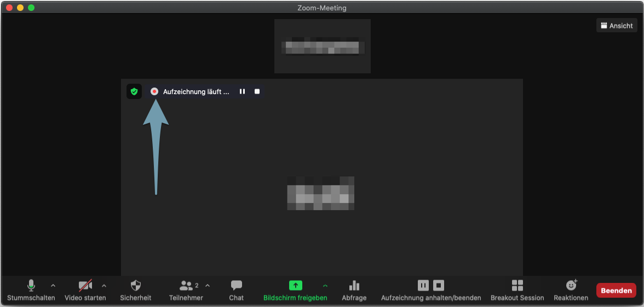Select the small participant video thumbnail
This screenshot has width=644, height=307.
pos(323,46)
